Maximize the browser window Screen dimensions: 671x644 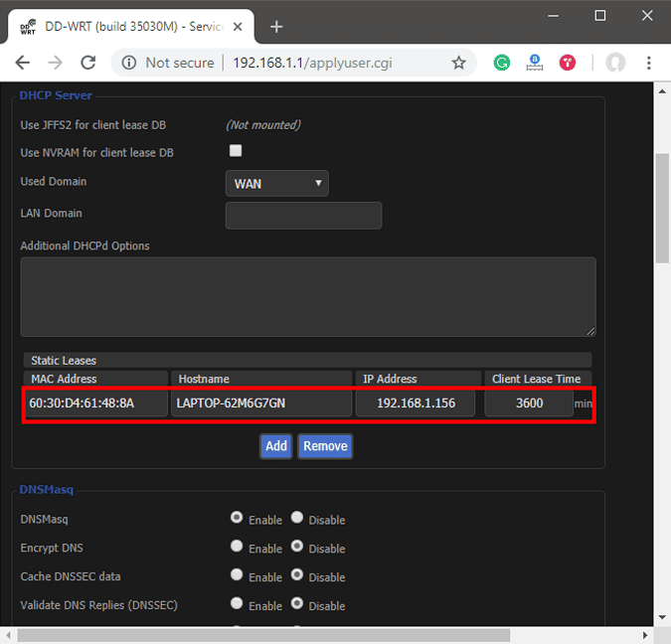(600, 16)
